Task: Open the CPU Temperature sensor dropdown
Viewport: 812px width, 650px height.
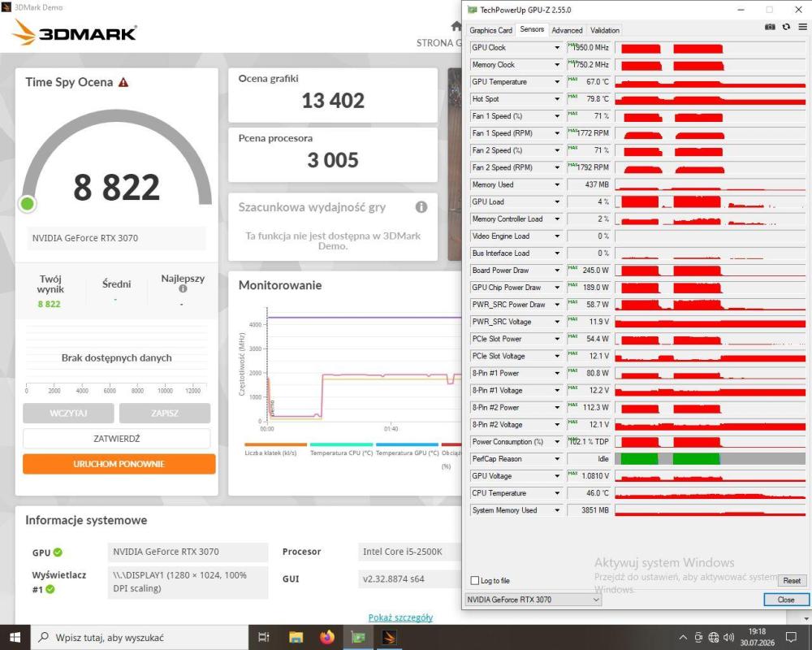Action: pyautogui.click(x=557, y=493)
